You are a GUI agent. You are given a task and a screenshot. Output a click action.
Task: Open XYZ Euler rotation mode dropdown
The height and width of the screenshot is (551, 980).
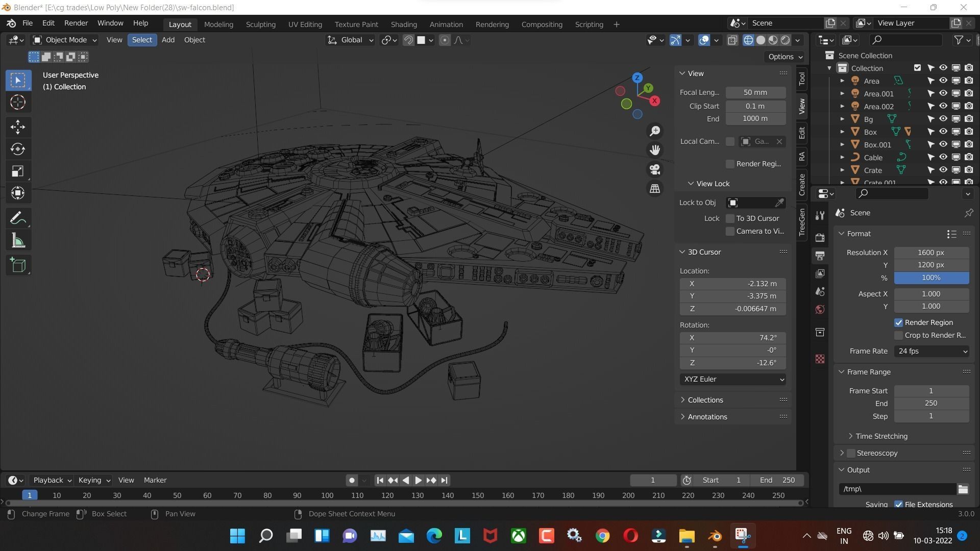pos(732,379)
